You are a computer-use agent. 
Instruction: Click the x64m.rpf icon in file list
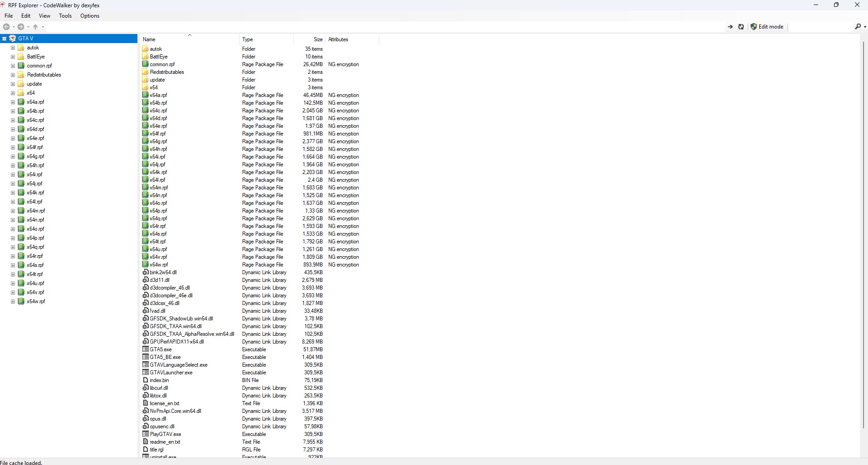146,187
